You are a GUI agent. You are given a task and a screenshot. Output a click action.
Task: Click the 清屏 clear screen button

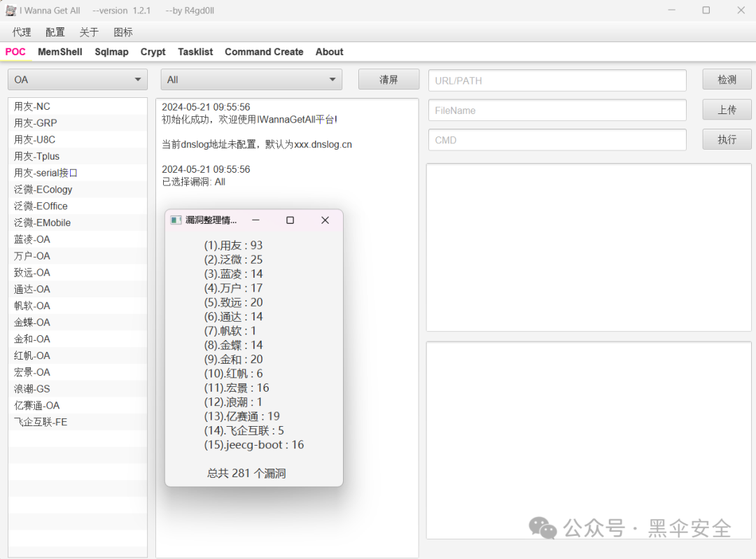click(x=388, y=80)
